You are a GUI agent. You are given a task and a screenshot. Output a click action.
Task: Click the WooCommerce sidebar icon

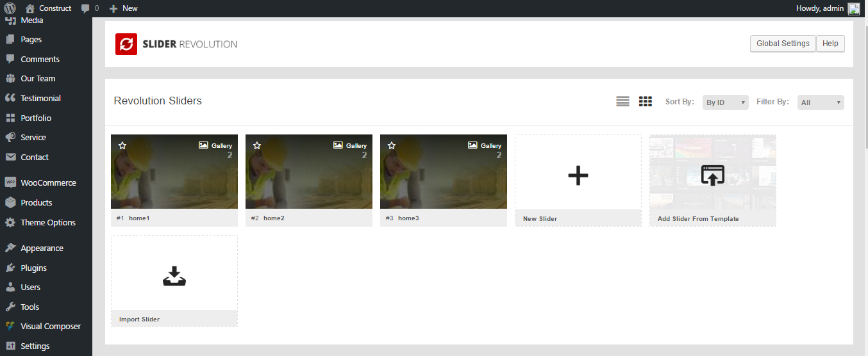coord(10,182)
